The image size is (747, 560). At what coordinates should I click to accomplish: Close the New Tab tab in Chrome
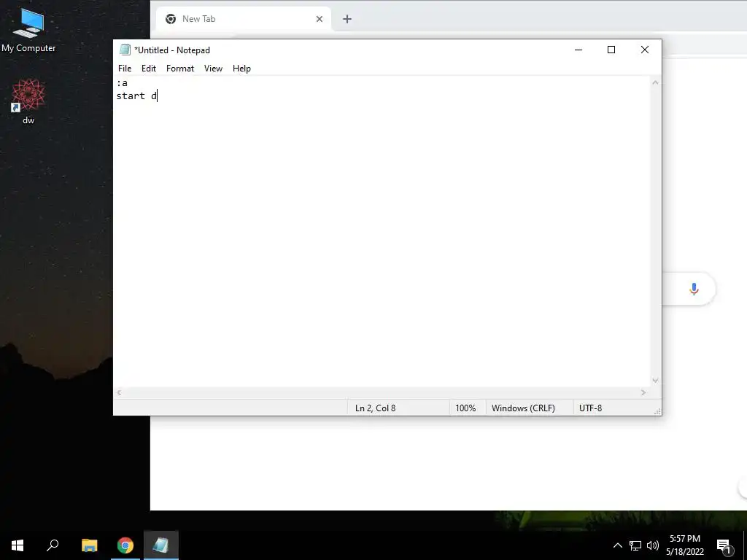pos(320,19)
